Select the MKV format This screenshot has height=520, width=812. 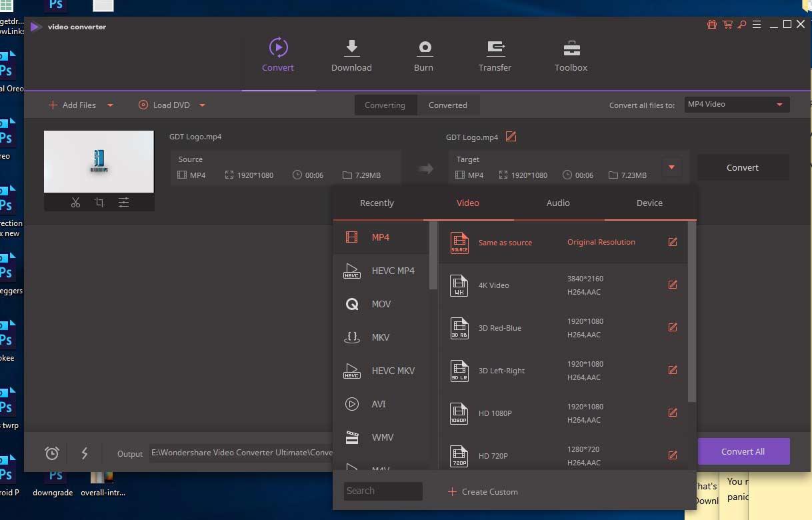(x=381, y=337)
